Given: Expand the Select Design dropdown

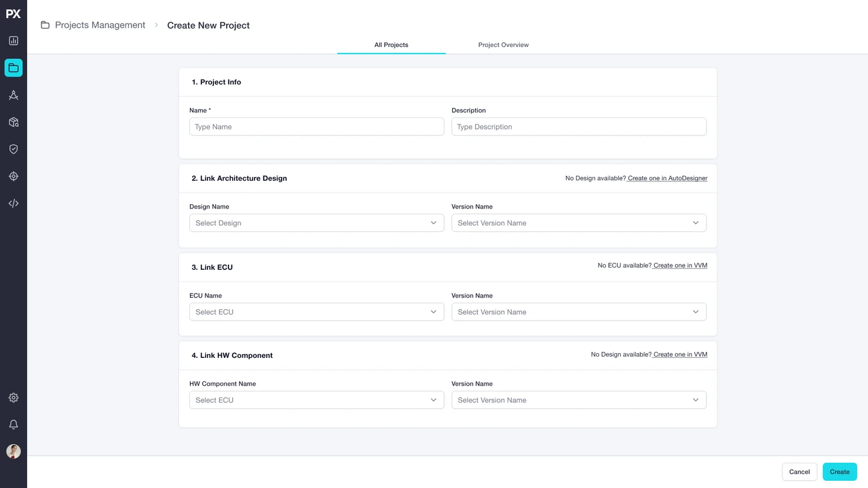Looking at the screenshot, I should (316, 223).
